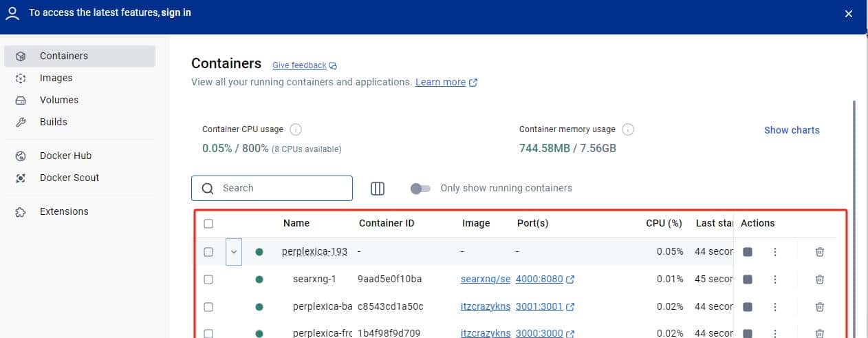868x338 pixels.
Task: Click the CPU usage info icon
Action: point(296,129)
